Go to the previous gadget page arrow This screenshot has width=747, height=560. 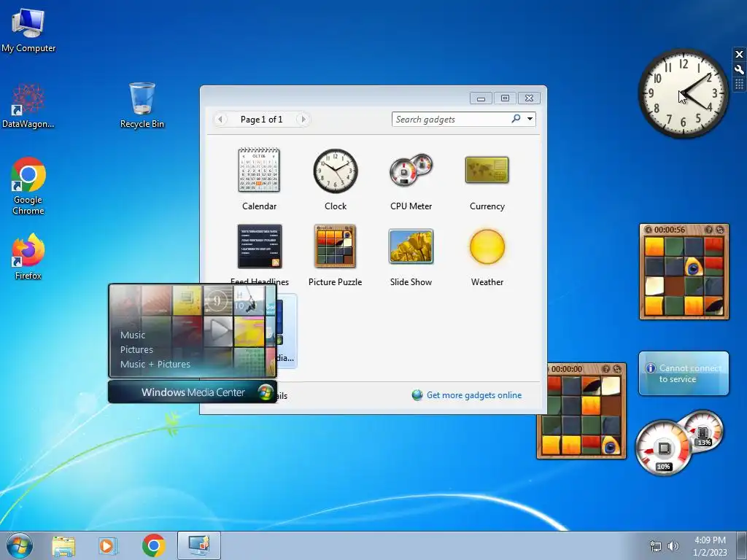(x=220, y=119)
